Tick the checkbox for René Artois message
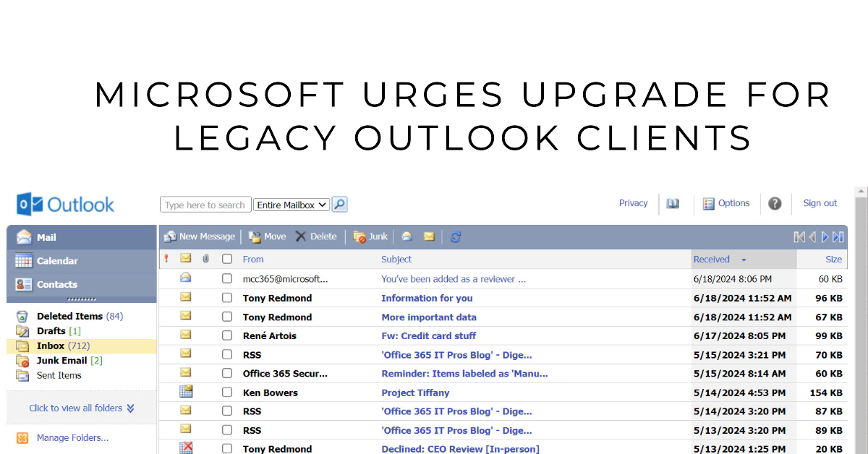The image size is (868, 454). (x=227, y=335)
